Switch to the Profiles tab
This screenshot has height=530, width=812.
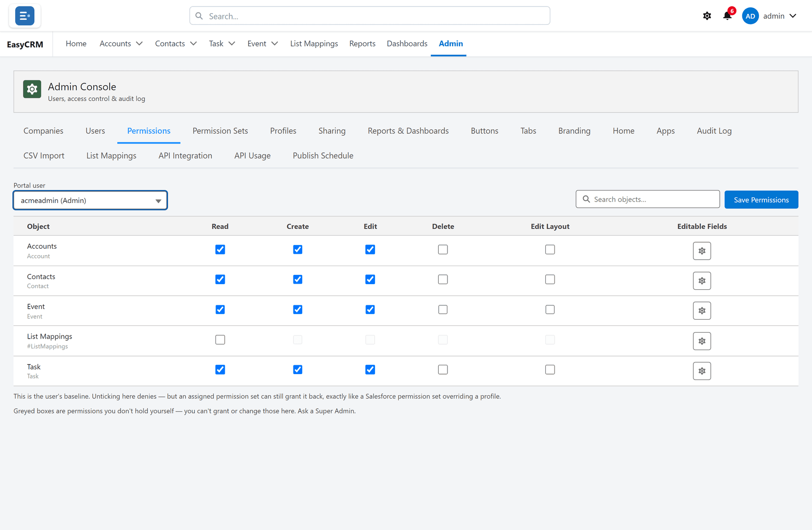pyautogui.click(x=283, y=131)
